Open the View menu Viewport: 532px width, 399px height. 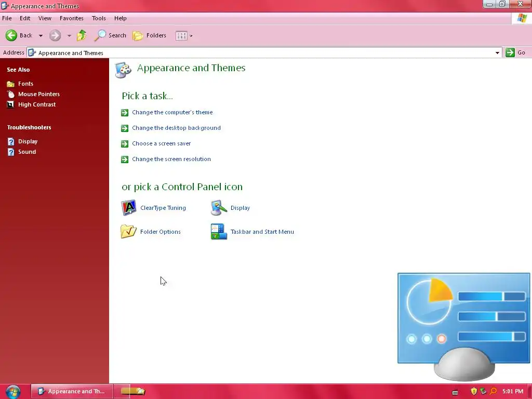pos(45,18)
